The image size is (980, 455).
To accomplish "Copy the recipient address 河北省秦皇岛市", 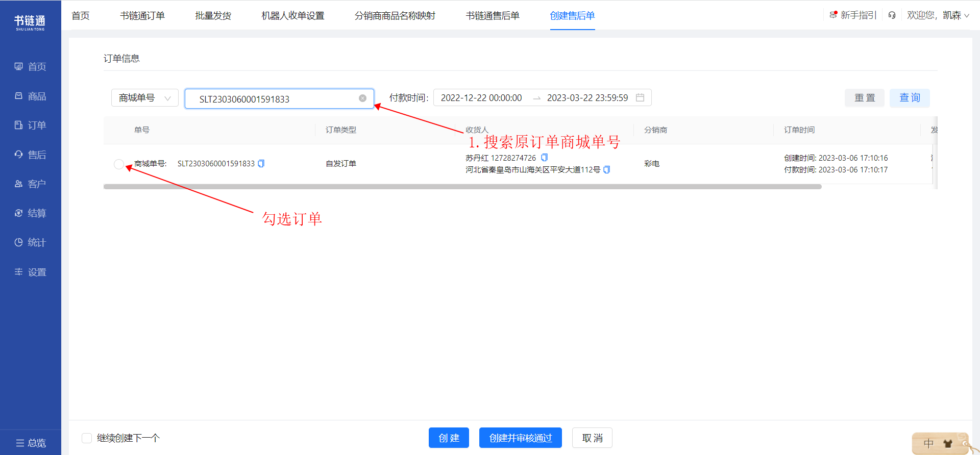I will [607, 170].
